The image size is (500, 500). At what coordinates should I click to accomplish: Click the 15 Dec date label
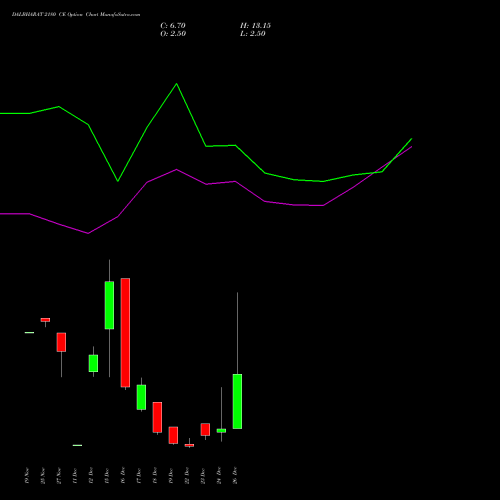tap(107, 476)
